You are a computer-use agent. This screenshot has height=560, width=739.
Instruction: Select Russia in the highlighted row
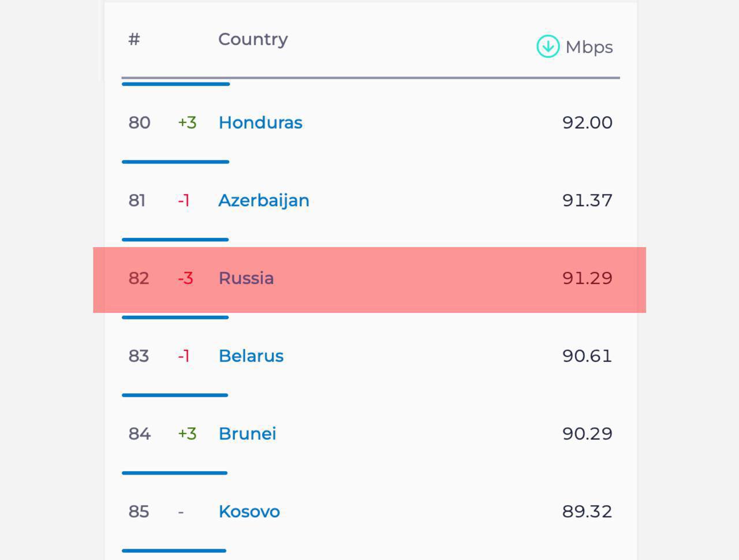[x=246, y=278]
